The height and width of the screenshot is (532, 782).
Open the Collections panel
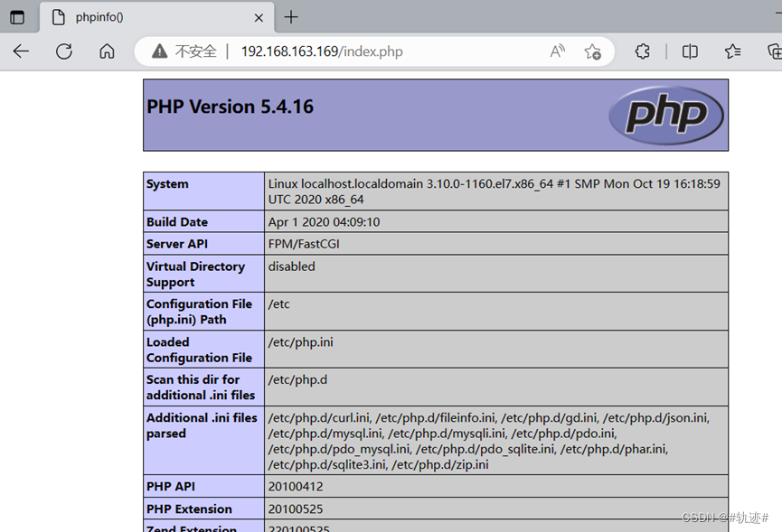[775, 51]
